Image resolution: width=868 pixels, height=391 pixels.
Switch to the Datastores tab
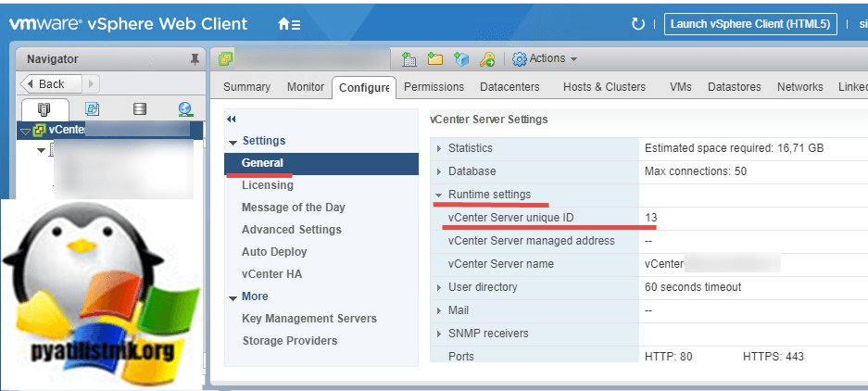(734, 87)
